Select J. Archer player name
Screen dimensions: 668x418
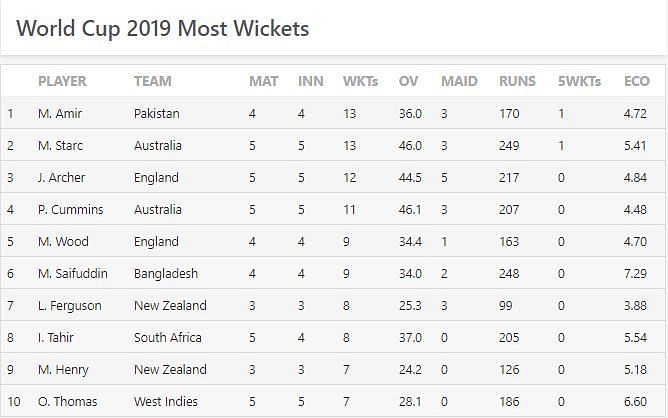(x=61, y=178)
